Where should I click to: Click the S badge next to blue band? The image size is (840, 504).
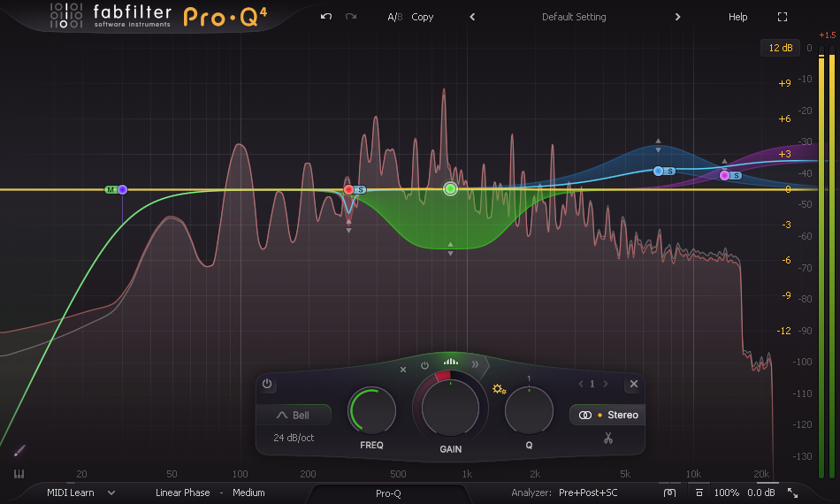(670, 172)
